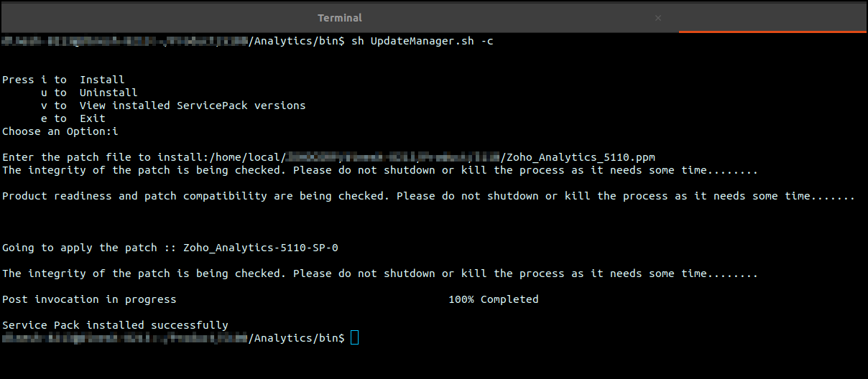Close the Terminal tab with the × icon
The width and height of the screenshot is (868, 379).
pyautogui.click(x=658, y=18)
